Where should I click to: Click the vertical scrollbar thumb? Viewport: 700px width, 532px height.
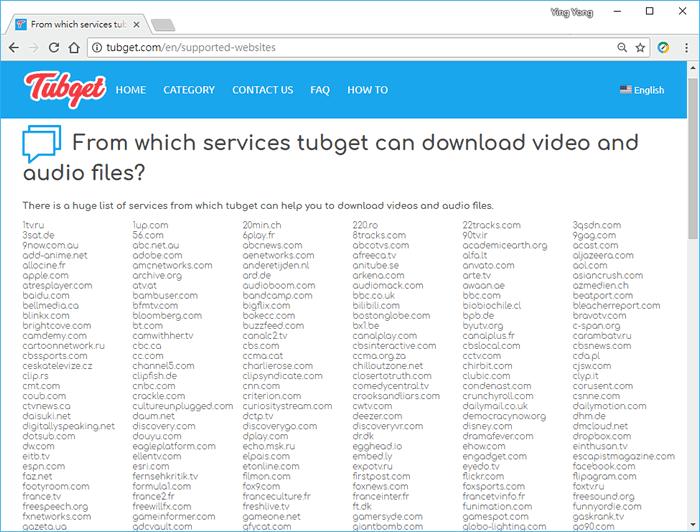(x=693, y=158)
